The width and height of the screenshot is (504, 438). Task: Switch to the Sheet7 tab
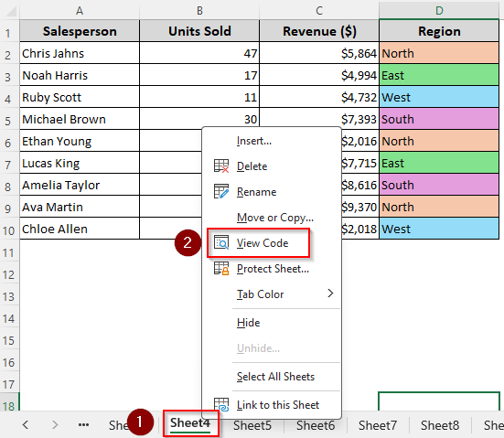378,425
